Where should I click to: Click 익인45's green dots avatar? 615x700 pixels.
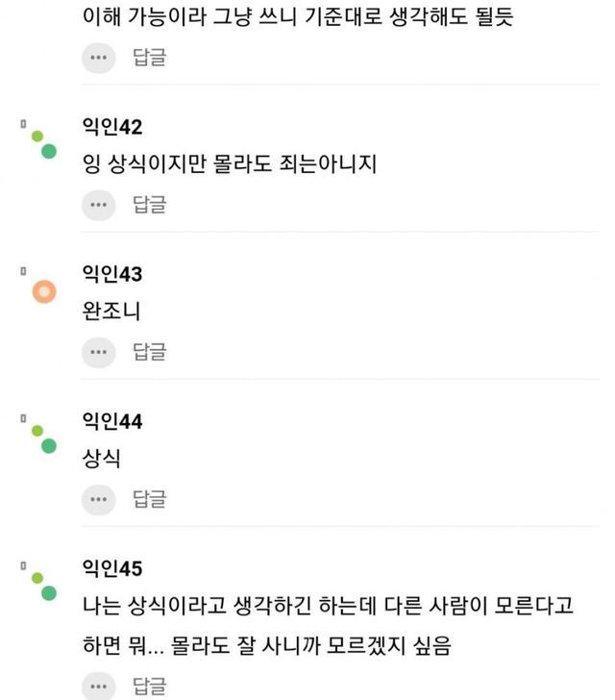pos(43,585)
